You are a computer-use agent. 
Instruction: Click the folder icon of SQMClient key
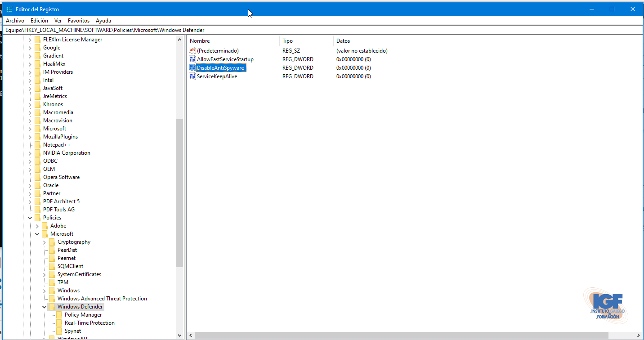[x=52, y=266]
